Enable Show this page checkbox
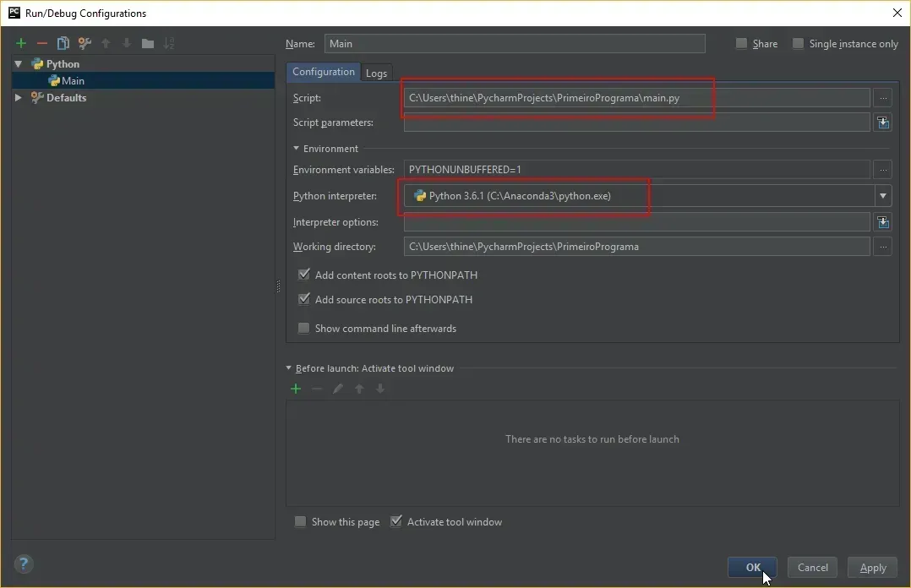Viewport: 911px width, 588px height. (300, 522)
